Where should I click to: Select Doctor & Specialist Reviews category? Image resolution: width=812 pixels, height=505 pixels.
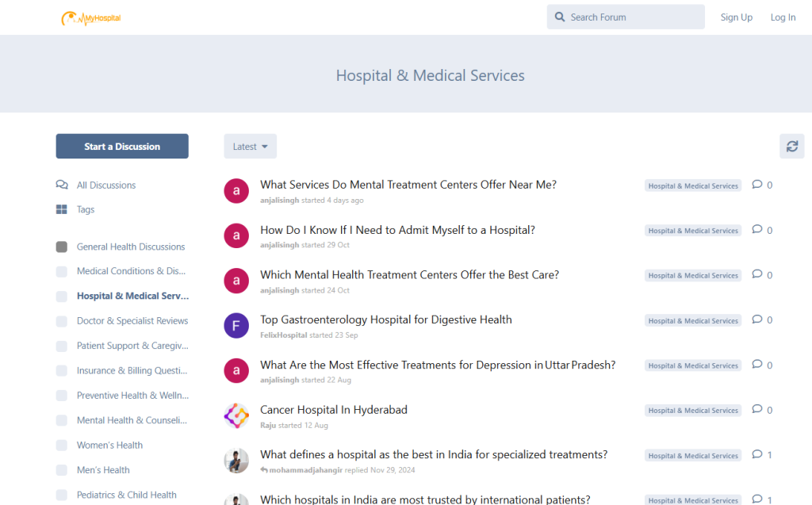[132, 321]
